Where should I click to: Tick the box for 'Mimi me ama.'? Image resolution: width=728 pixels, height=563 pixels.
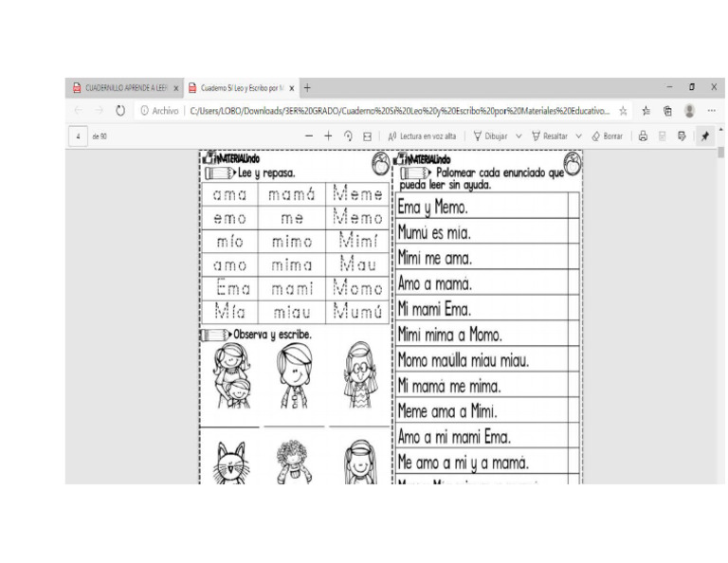pos(573,256)
